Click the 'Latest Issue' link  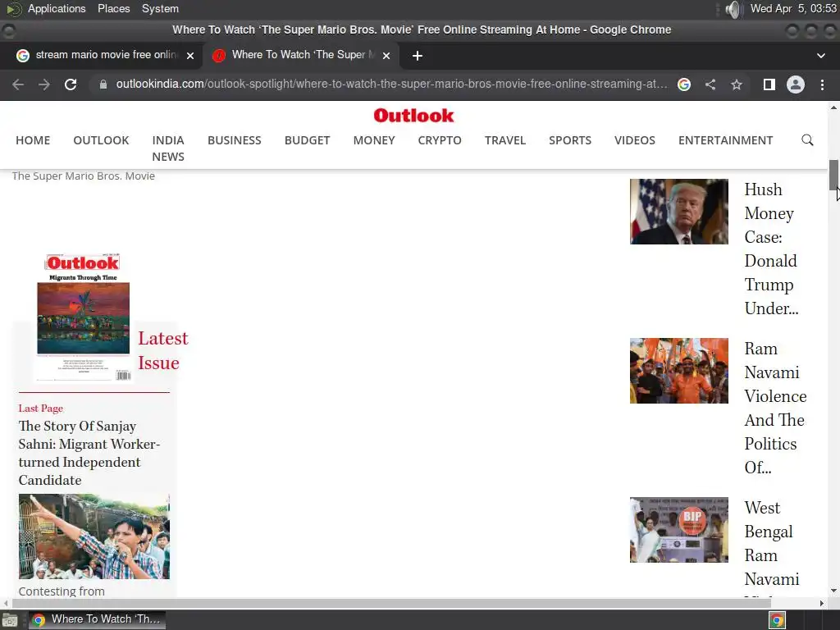[163, 350]
